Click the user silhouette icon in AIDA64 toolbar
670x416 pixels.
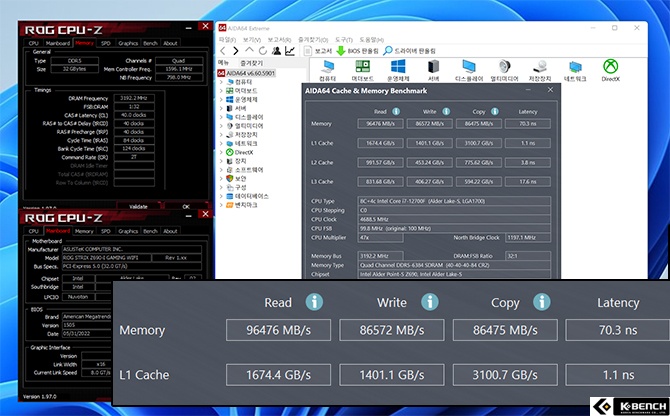point(276,51)
